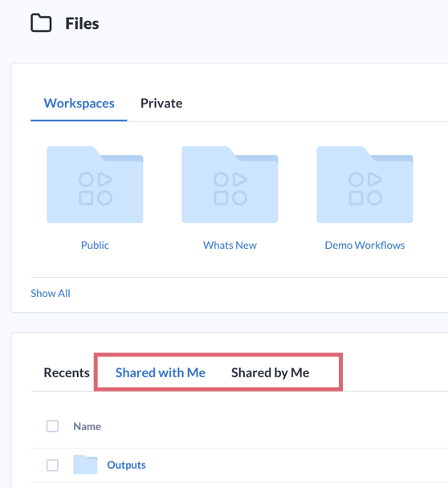Switch to the Private tab
This screenshot has width=448, height=488.
(x=161, y=104)
